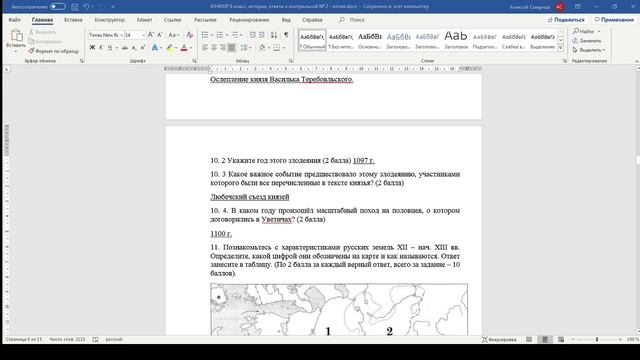Click Replace (Заменить) in the Editing group
Image resolution: width=640 pixels, height=360 pixels.
[587, 40]
